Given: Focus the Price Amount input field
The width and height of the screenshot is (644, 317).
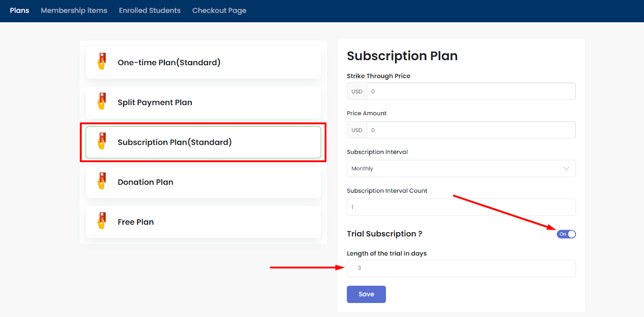Looking at the screenshot, I should [x=471, y=130].
